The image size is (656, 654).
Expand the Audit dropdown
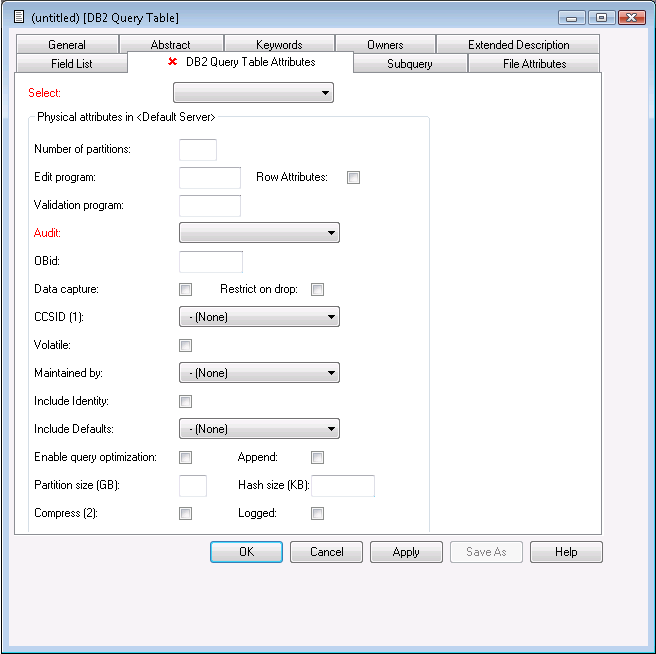pyautogui.click(x=259, y=233)
